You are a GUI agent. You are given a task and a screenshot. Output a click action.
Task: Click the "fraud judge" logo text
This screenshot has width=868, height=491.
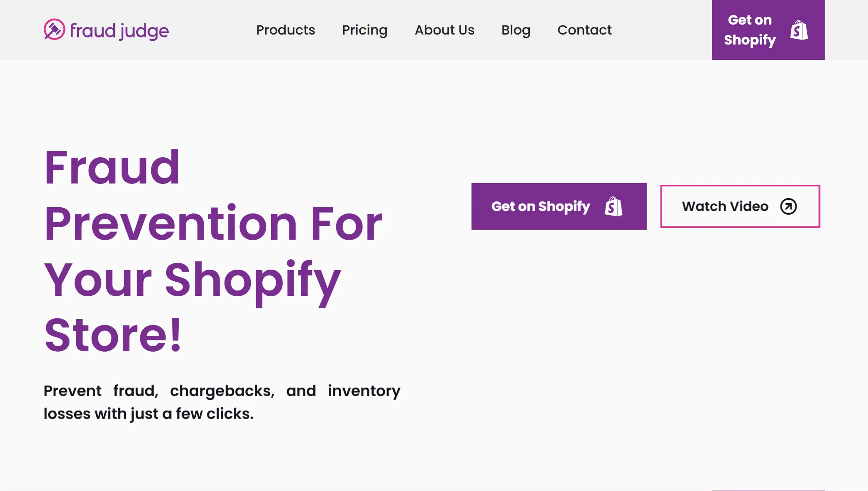119,30
